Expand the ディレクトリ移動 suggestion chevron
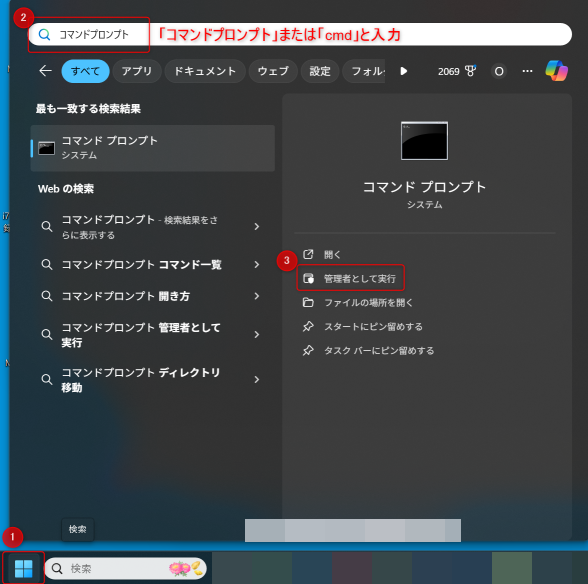 click(257, 380)
